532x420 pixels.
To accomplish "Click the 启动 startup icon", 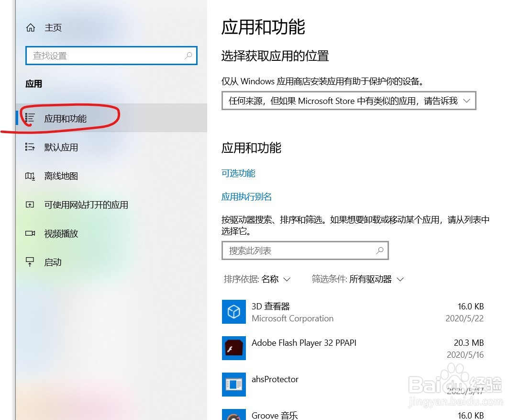I will pos(30,262).
